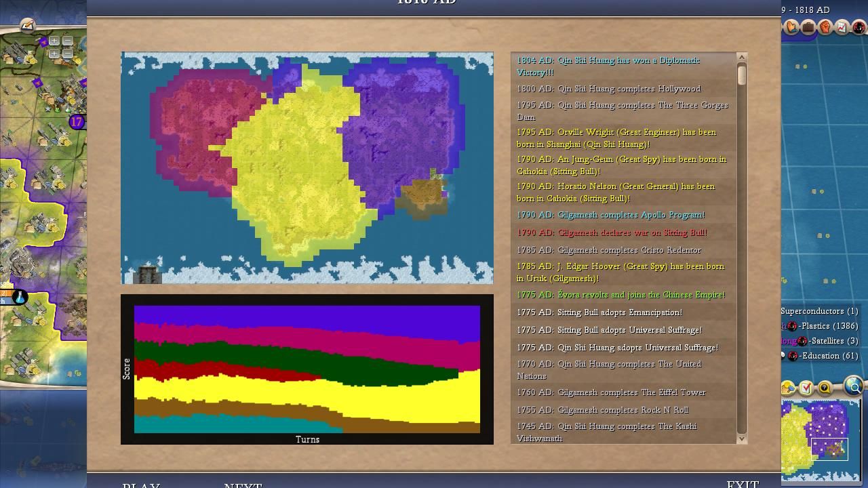Click the in-game minimap

pyautogui.click(x=821, y=440)
